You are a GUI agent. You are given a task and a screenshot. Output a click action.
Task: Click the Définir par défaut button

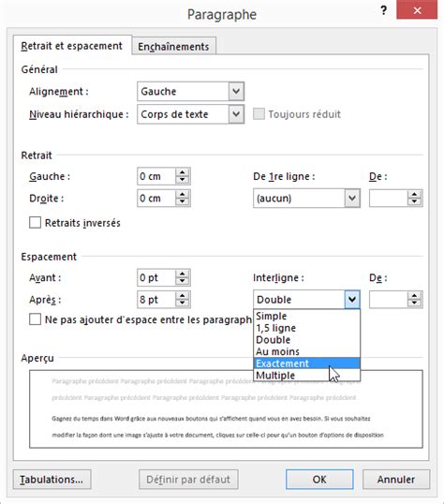point(188,480)
